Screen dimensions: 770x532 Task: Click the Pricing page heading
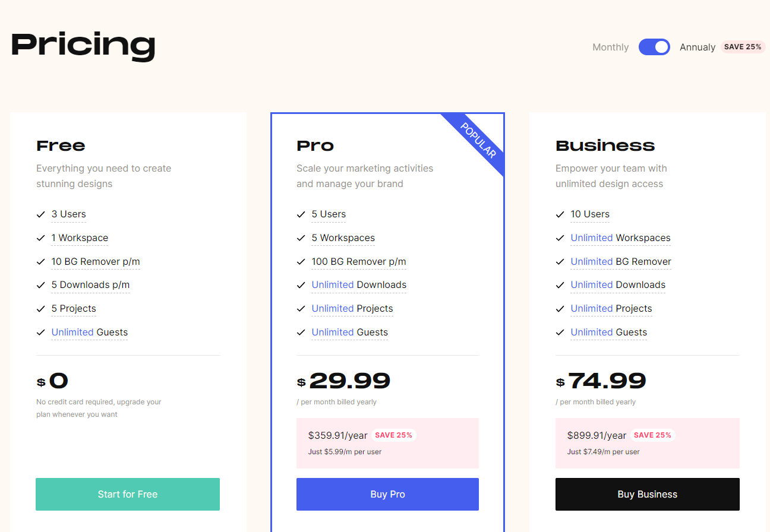(83, 46)
